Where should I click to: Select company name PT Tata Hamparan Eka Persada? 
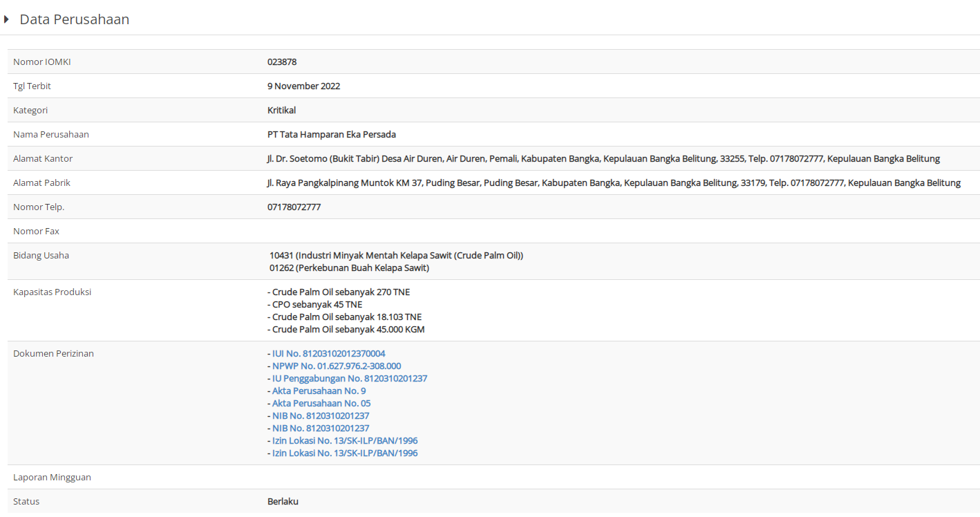coord(332,135)
